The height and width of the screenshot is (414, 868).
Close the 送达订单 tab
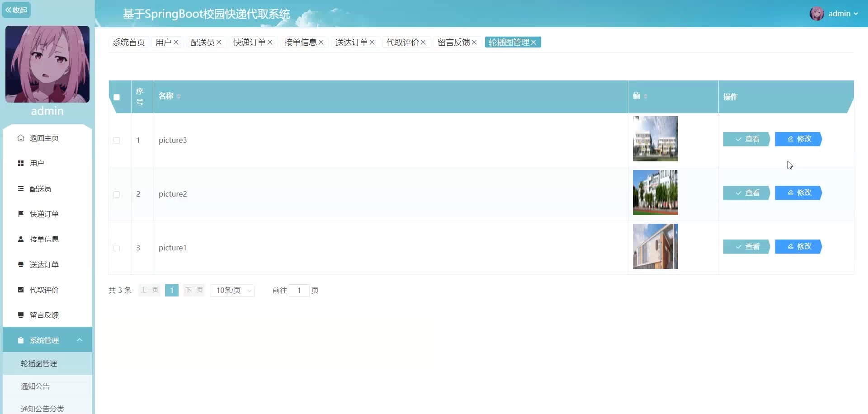point(372,42)
